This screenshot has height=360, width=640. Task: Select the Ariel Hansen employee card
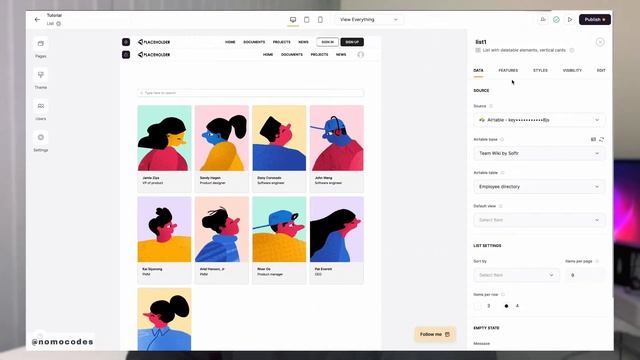point(222,240)
